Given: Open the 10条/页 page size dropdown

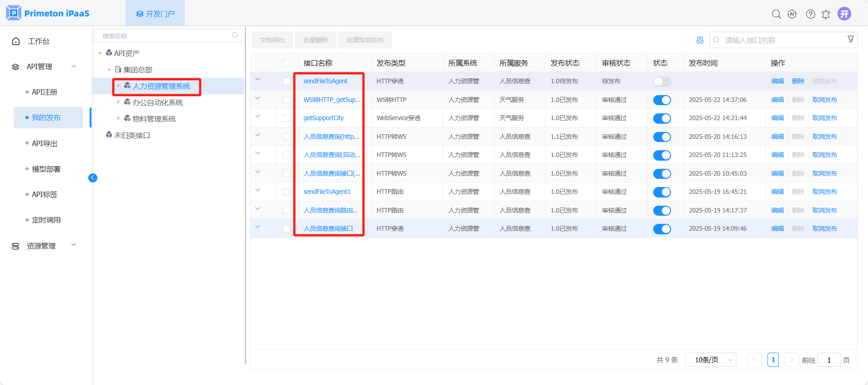Looking at the screenshot, I should point(711,360).
